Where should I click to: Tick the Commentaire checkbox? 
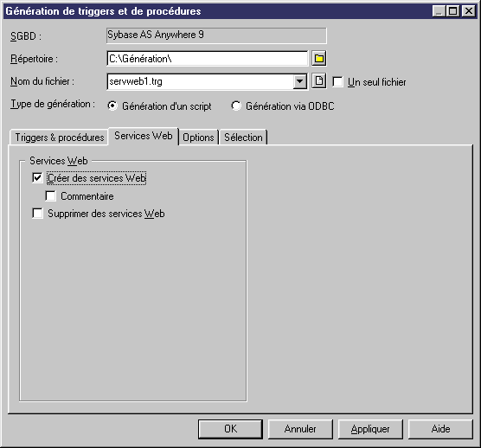coord(50,196)
